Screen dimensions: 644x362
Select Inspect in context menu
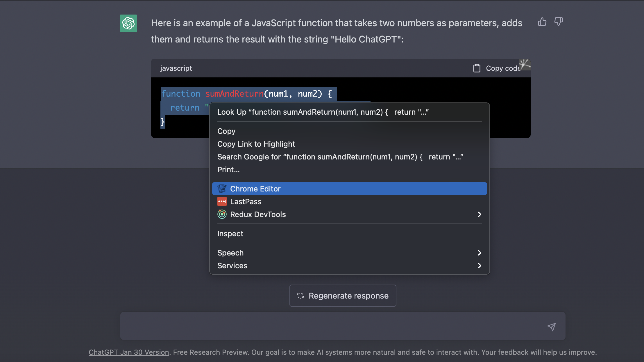point(230,234)
